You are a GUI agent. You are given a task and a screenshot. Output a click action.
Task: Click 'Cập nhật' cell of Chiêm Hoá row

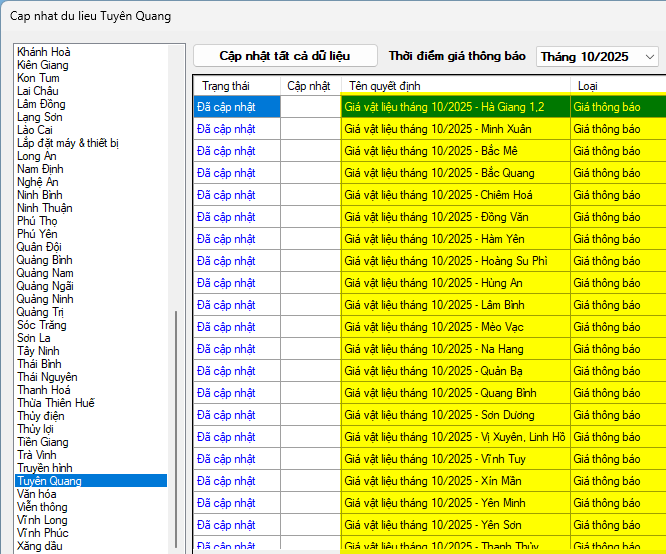point(310,195)
